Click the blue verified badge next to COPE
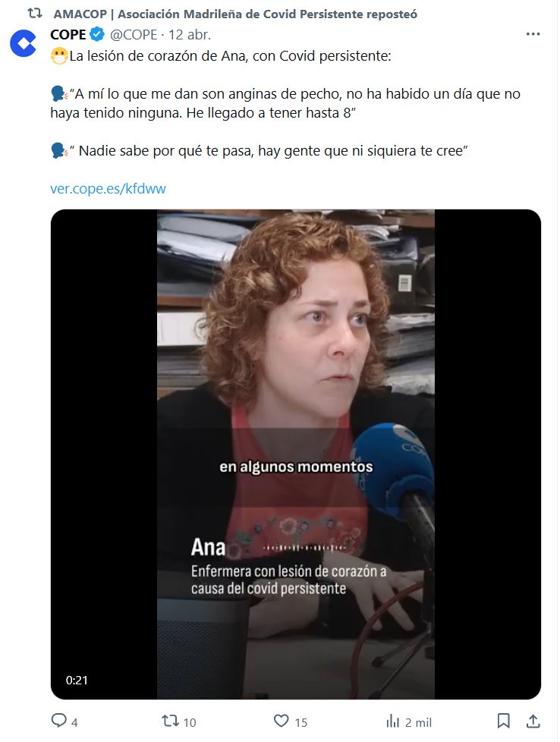 tap(97, 35)
